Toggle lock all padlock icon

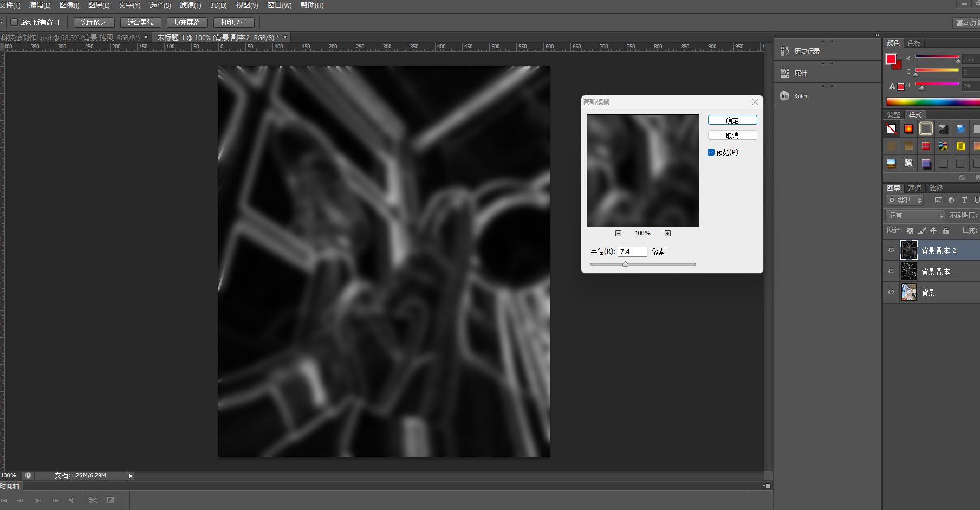pyautogui.click(x=946, y=231)
